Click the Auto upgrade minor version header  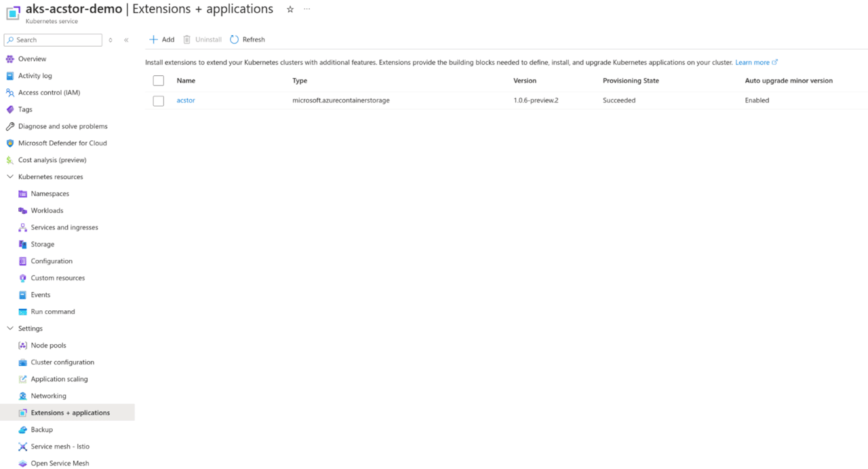point(789,81)
